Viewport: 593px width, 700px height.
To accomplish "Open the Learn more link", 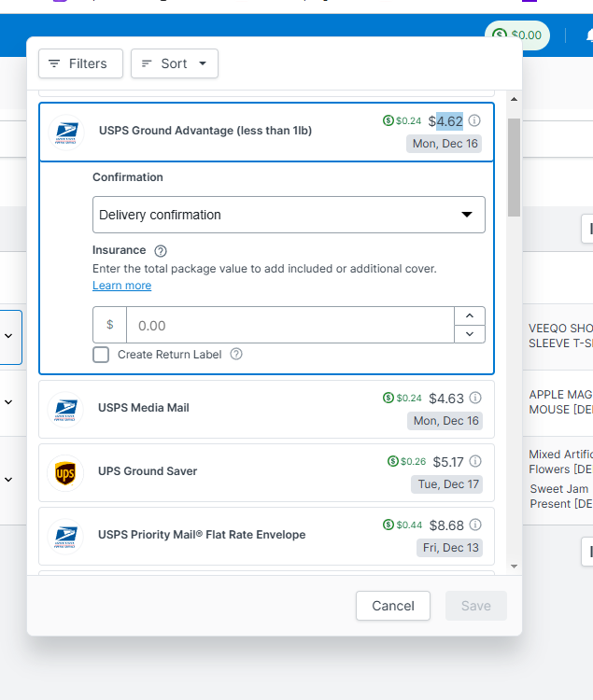I will point(122,286).
